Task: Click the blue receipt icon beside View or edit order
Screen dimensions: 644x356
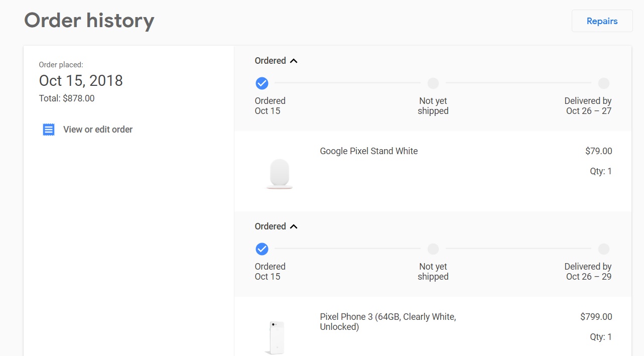Action: coord(48,130)
